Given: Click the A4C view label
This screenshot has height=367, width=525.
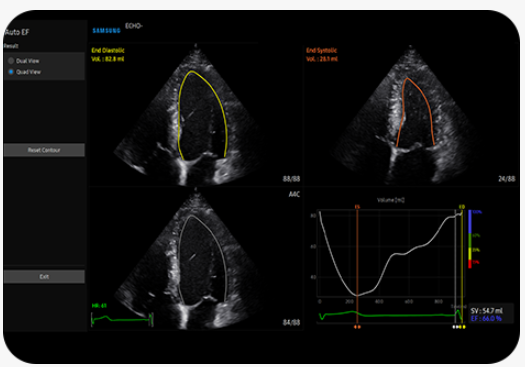Looking at the screenshot, I should (294, 194).
